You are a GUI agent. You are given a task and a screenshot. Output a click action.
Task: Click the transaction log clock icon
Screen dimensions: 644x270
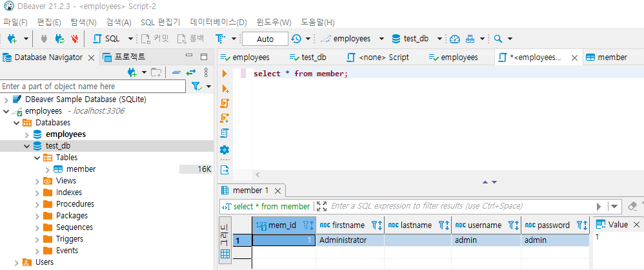click(297, 39)
